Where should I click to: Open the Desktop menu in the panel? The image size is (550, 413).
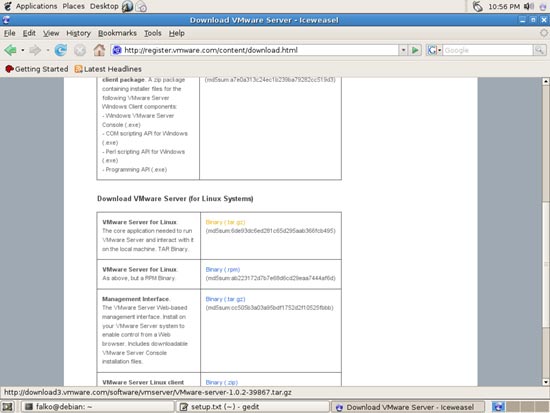pyautogui.click(x=104, y=6)
